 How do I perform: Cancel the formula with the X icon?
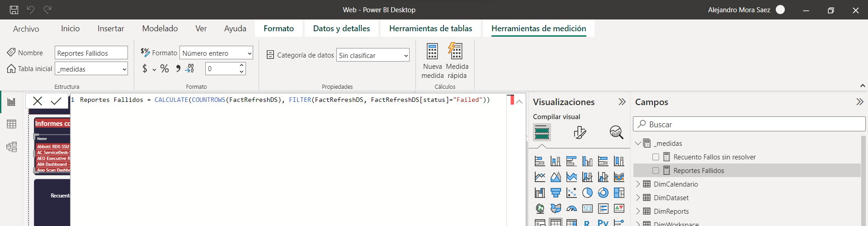point(38,101)
